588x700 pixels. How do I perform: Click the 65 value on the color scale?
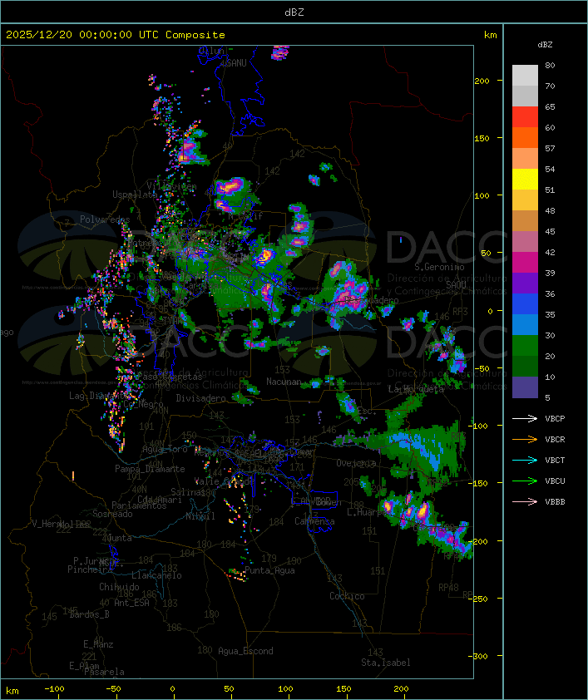pyautogui.click(x=550, y=107)
